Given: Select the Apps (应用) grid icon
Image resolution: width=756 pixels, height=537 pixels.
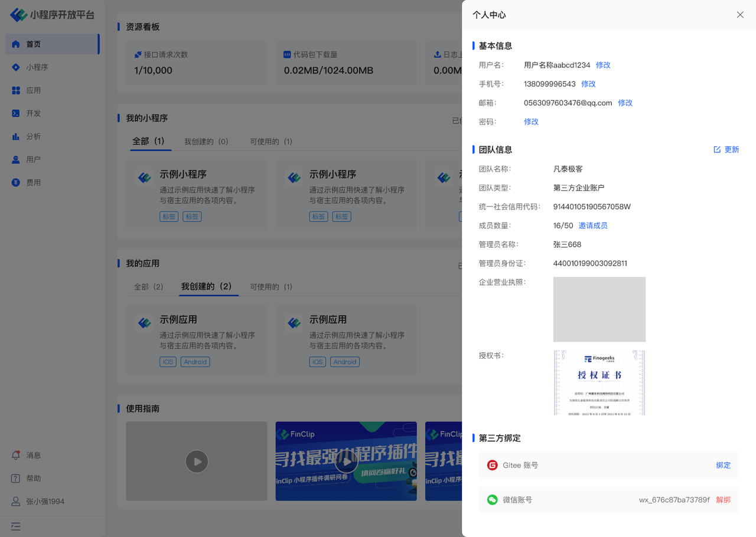Looking at the screenshot, I should tap(16, 90).
